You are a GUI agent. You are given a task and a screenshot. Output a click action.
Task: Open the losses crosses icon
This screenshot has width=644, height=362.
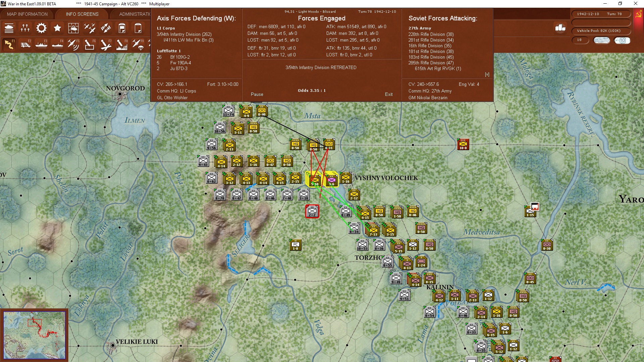click(x=25, y=28)
